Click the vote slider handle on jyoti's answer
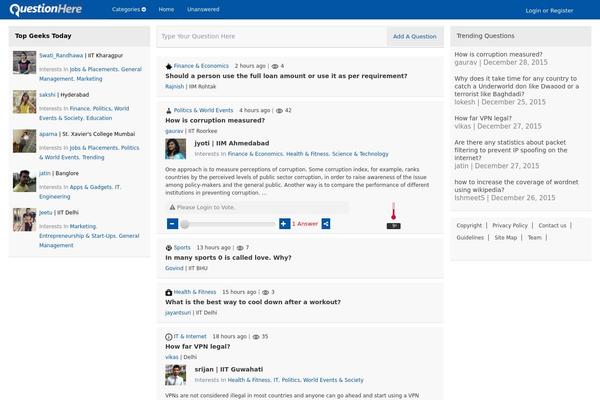The width and height of the screenshot is (600, 400). coord(185,224)
